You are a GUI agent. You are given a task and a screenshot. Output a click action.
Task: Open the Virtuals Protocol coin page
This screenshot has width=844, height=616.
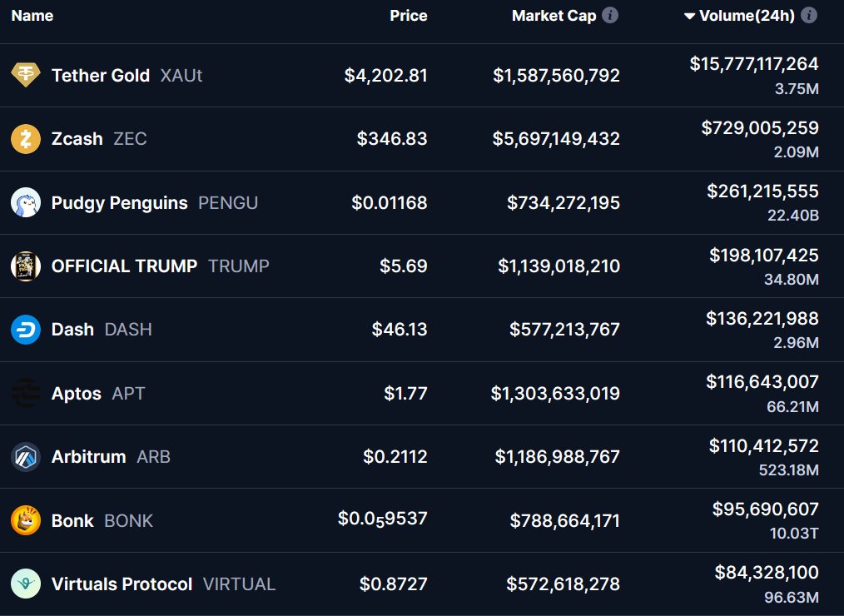pos(163,584)
